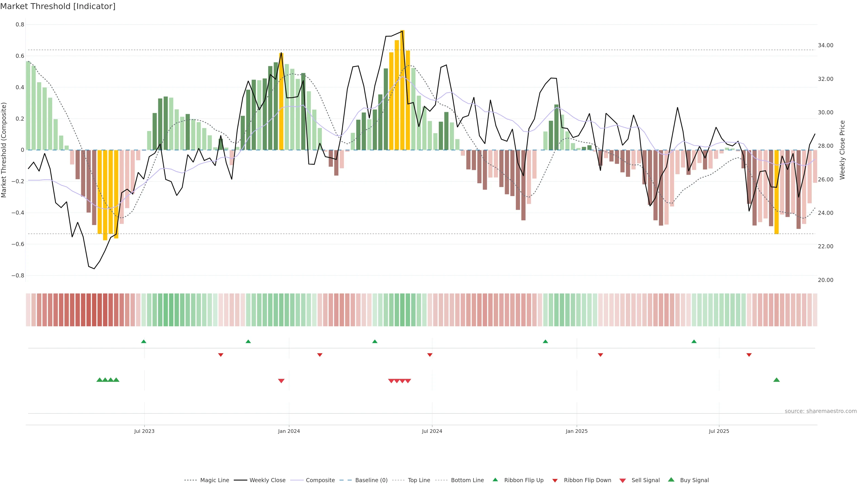Click the Ribbon Flip Down legend triangle icon

(x=555, y=481)
